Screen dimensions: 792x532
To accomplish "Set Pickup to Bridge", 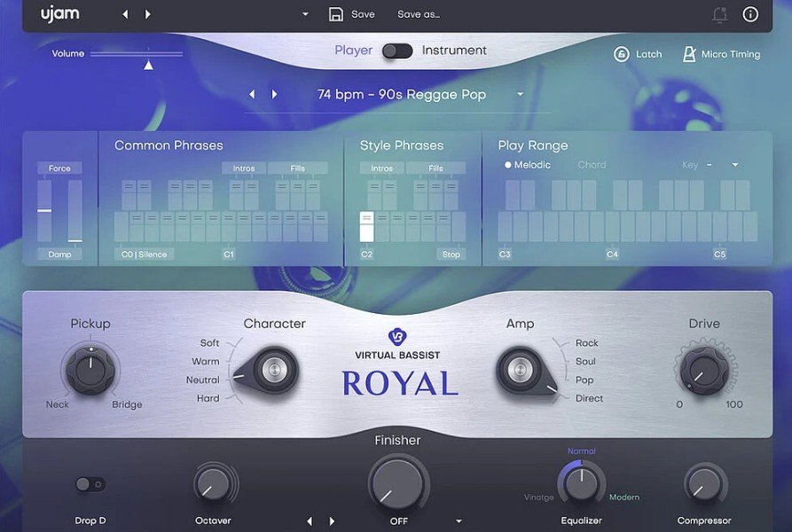I will point(127,404).
